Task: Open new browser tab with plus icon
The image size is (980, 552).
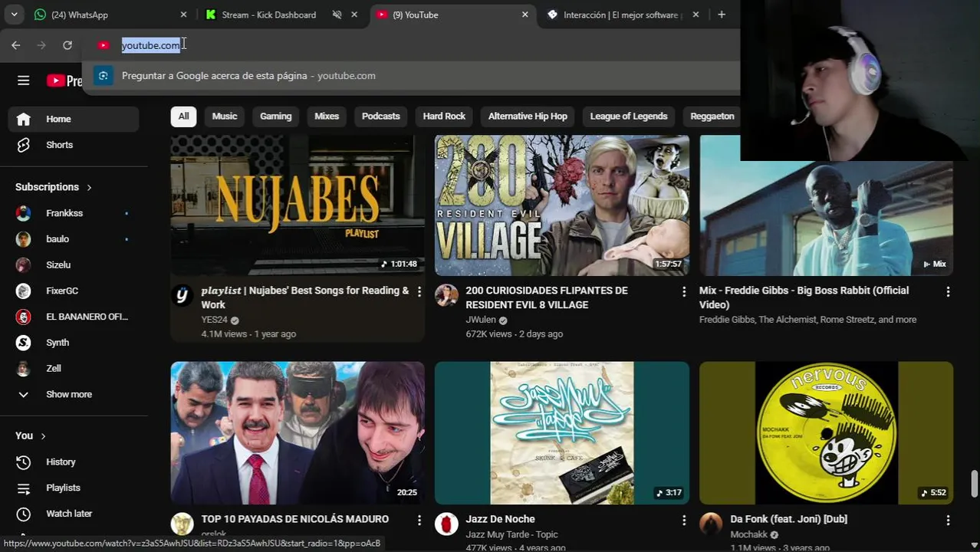Action: [x=722, y=15]
